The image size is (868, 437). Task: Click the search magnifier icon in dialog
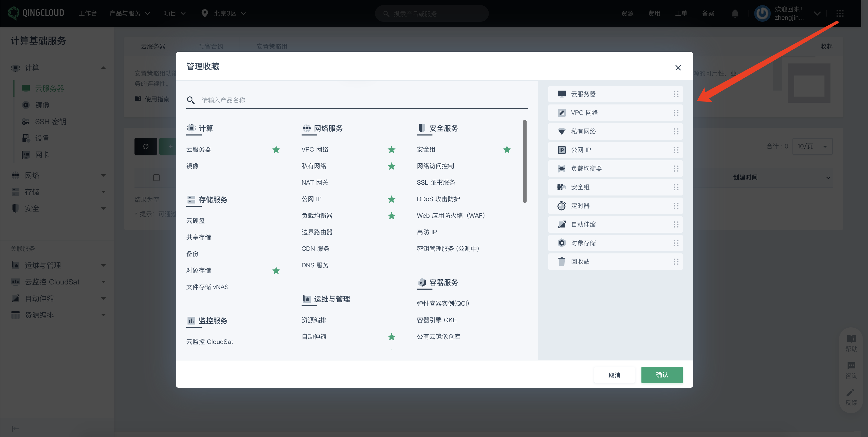coord(191,100)
